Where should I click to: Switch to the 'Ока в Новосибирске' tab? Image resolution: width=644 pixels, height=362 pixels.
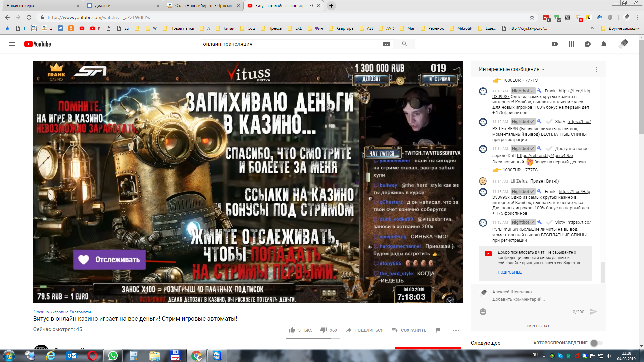pos(204,6)
